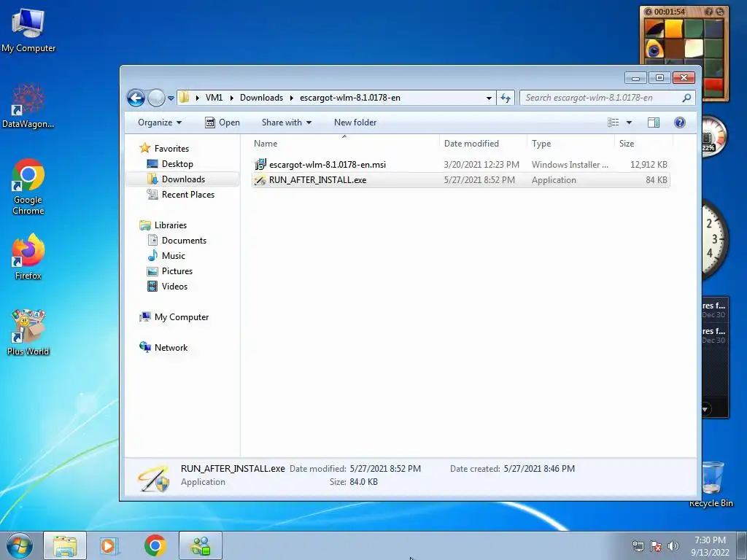This screenshot has width=747, height=560.
Task: Open the Organize menu
Action: [x=160, y=122]
